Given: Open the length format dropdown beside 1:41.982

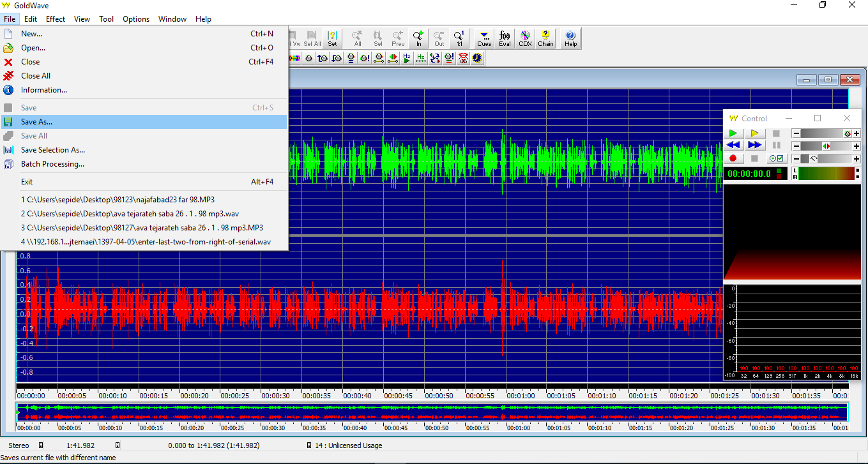Looking at the screenshot, I should point(118,445).
